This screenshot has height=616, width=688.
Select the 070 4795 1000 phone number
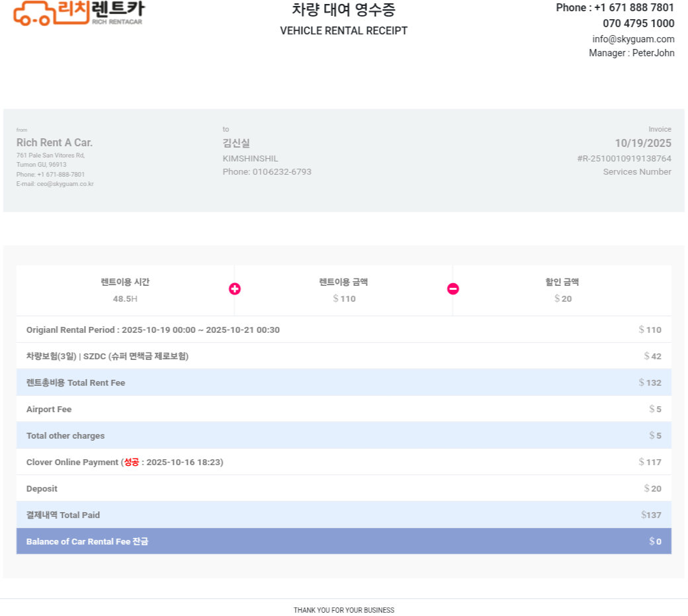(638, 24)
